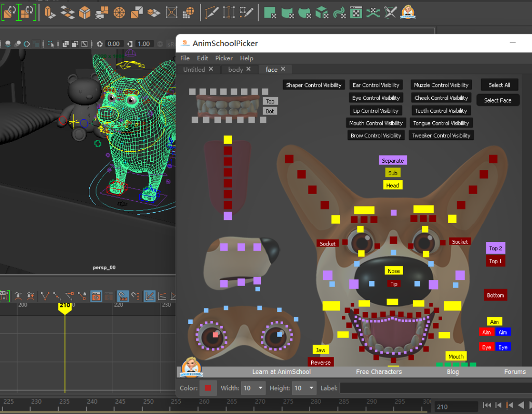Switch to the Untitled tab
532x414 pixels.
coord(194,69)
